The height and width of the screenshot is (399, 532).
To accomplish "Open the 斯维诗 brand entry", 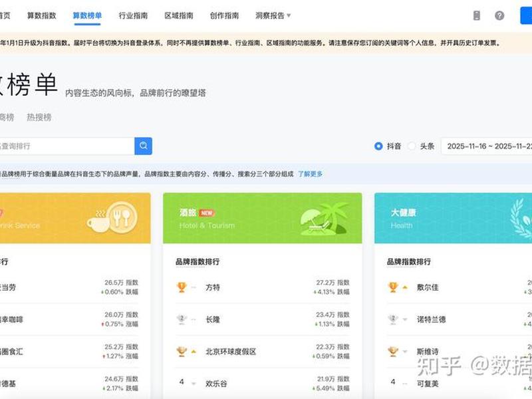I will pos(428,352).
